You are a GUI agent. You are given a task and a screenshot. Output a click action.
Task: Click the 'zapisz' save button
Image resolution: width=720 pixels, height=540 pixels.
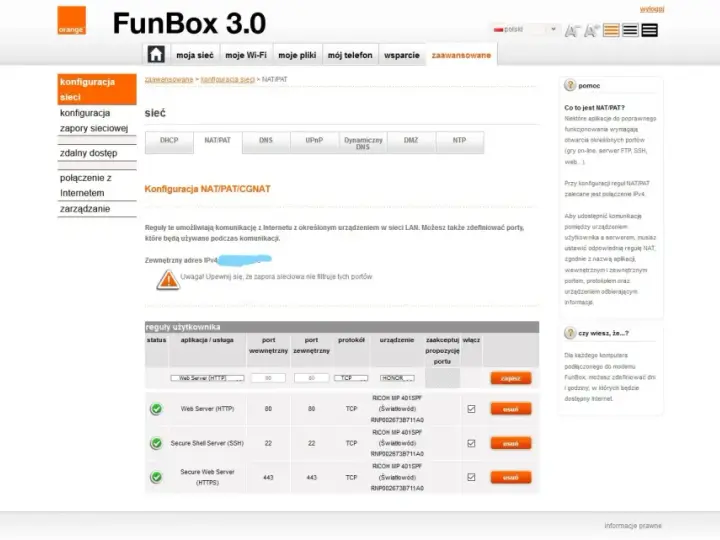point(511,378)
